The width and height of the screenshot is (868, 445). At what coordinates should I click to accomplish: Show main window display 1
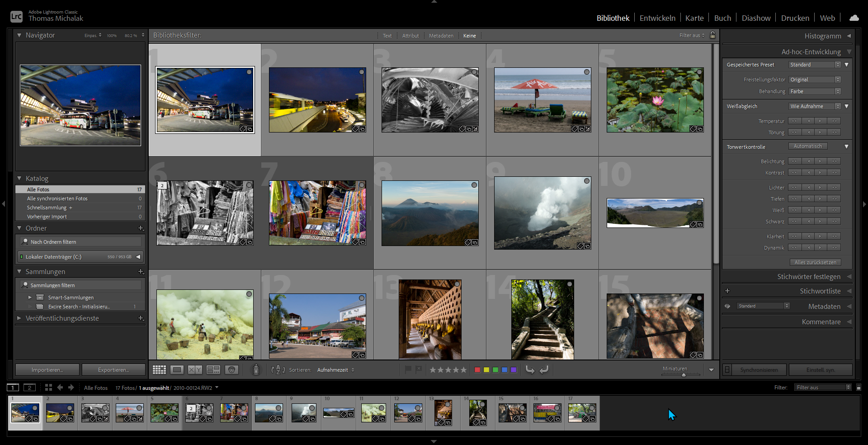13,388
